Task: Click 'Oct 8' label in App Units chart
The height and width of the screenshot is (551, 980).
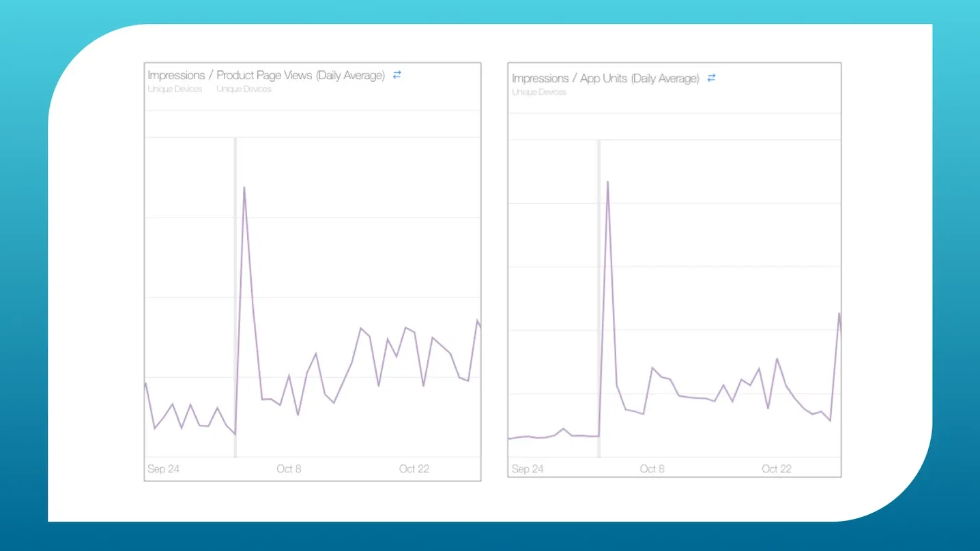Action: tap(652, 468)
